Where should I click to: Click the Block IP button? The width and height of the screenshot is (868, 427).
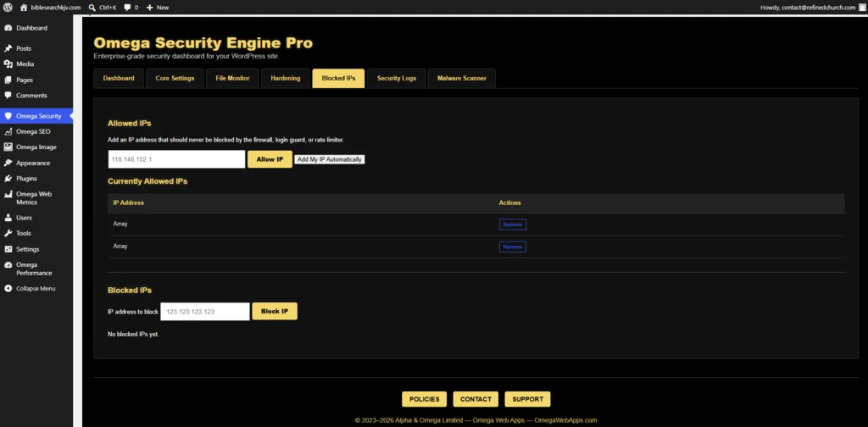[275, 312]
